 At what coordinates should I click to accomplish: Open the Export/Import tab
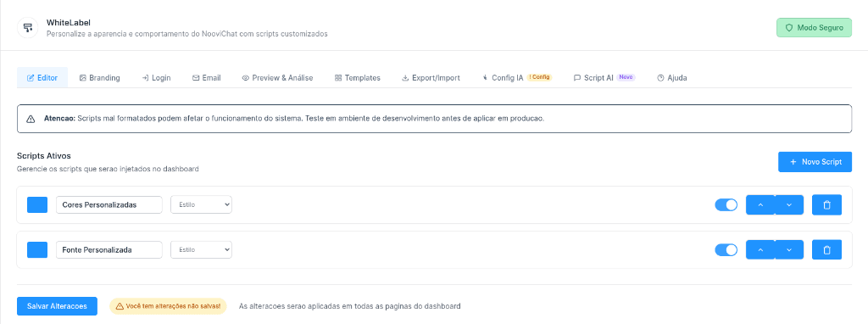click(431, 77)
